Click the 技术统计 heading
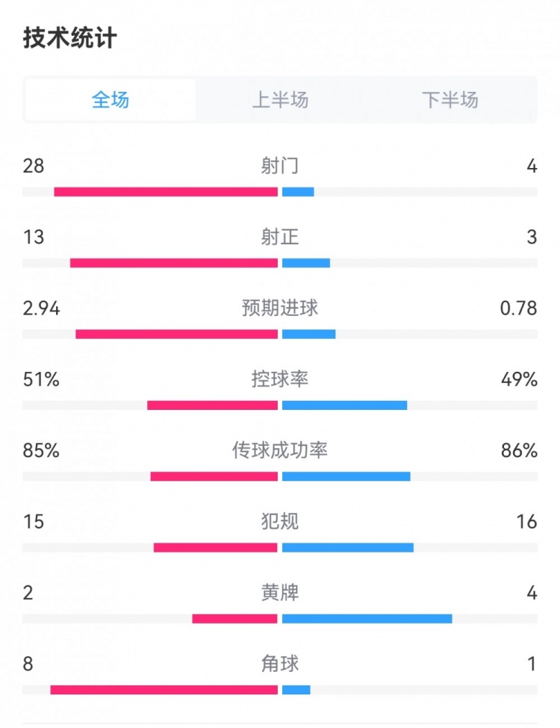560x728 pixels. pos(70,38)
